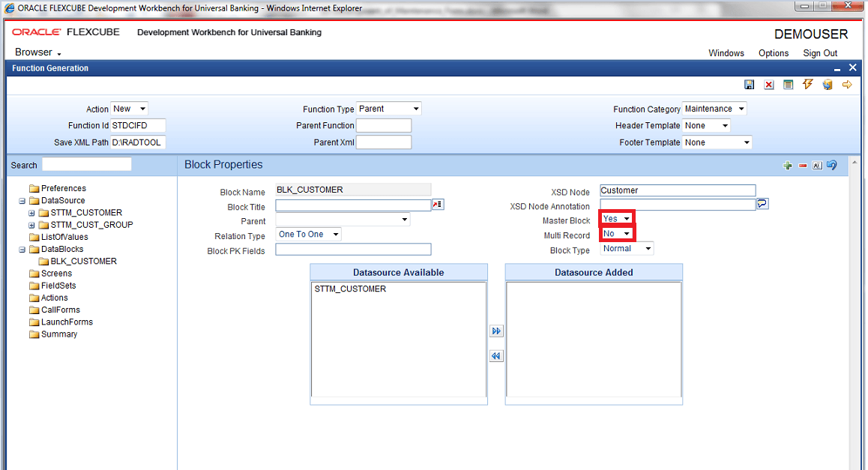868x470 pixels.
Task: Open the Multi Record dropdown
Action: (617, 234)
